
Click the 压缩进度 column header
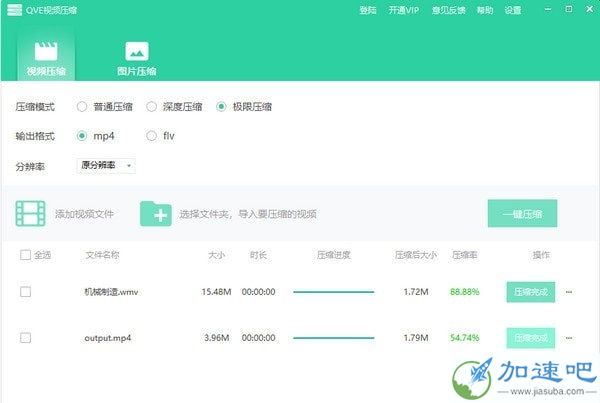point(334,255)
